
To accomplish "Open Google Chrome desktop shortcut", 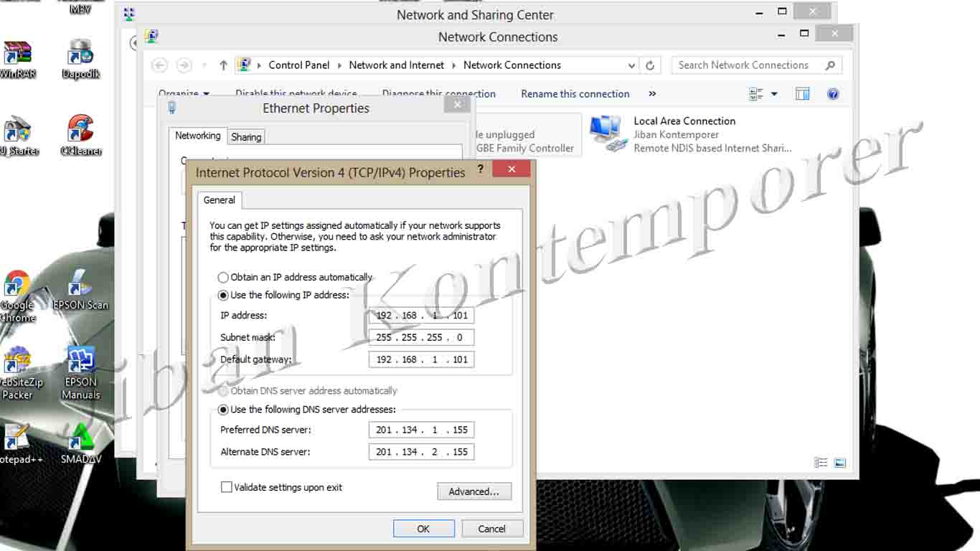I will pos(17,296).
